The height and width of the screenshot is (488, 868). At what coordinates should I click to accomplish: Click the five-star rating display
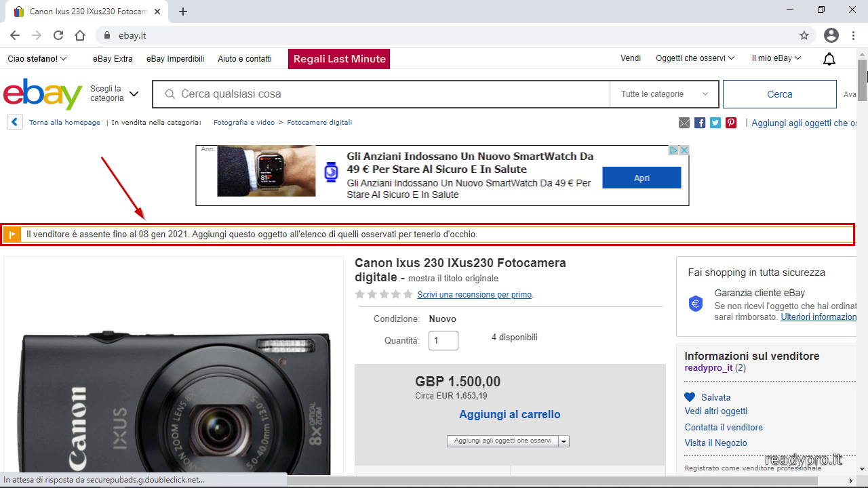click(x=384, y=294)
